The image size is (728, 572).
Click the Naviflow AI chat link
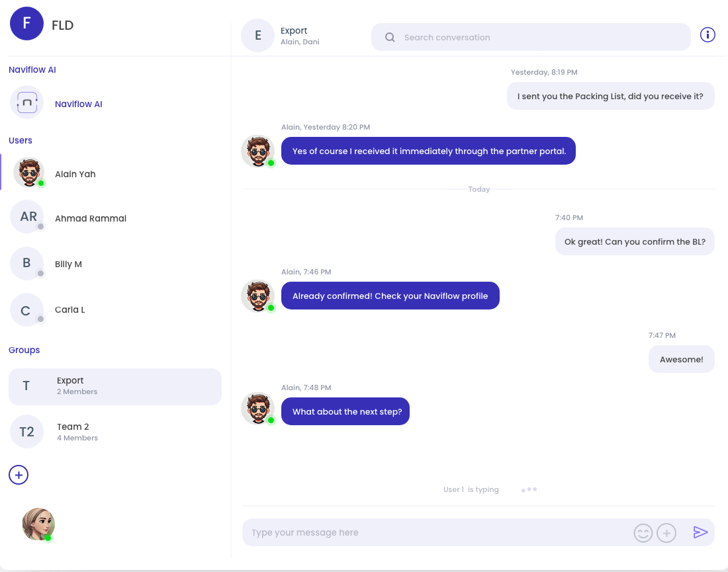tap(79, 104)
